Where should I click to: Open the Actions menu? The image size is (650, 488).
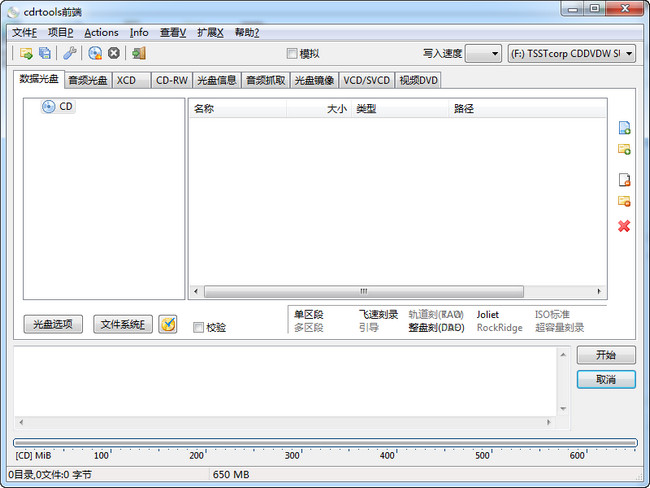(101, 32)
